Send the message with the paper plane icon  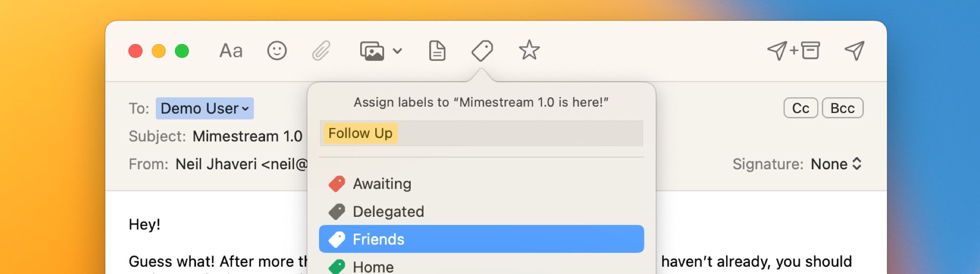[x=854, y=51]
